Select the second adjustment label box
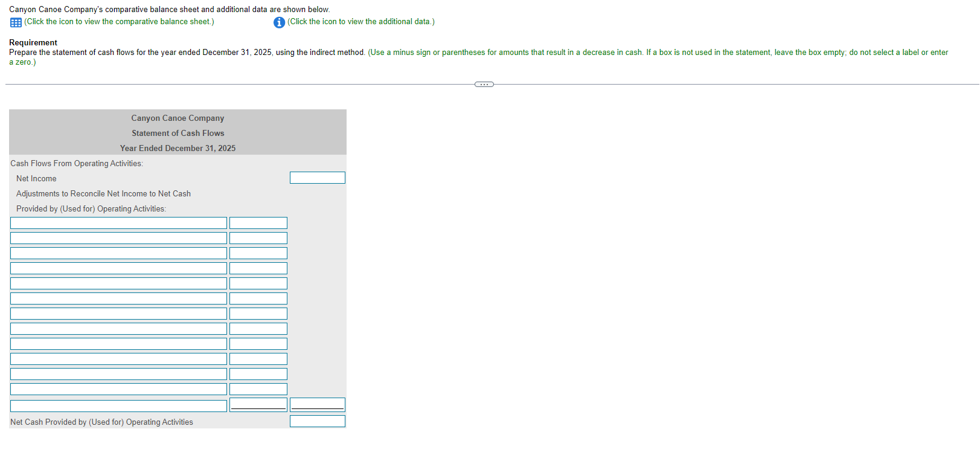 tap(118, 238)
